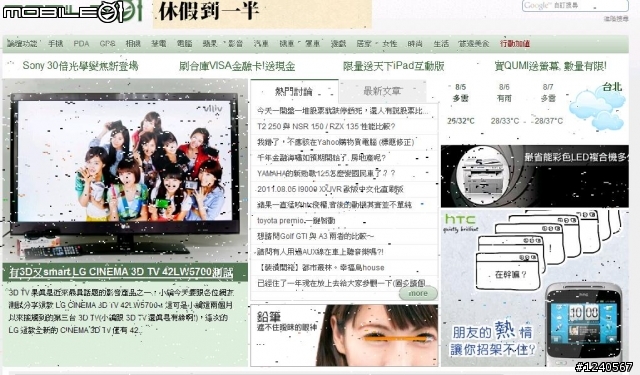Open the 汽車 category

[x=261, y=43]
